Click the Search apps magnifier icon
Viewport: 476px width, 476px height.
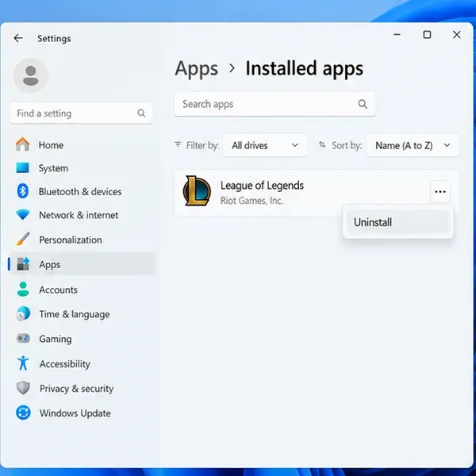click(363, 104)
